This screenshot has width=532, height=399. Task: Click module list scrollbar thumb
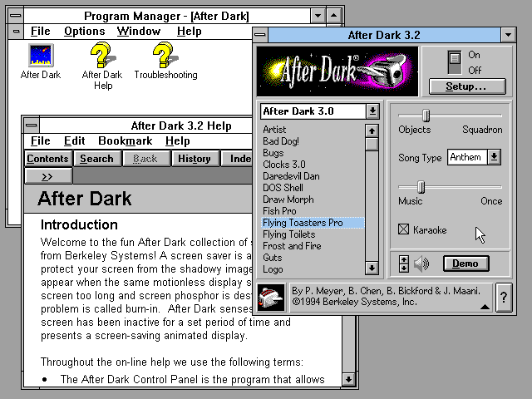372,144
